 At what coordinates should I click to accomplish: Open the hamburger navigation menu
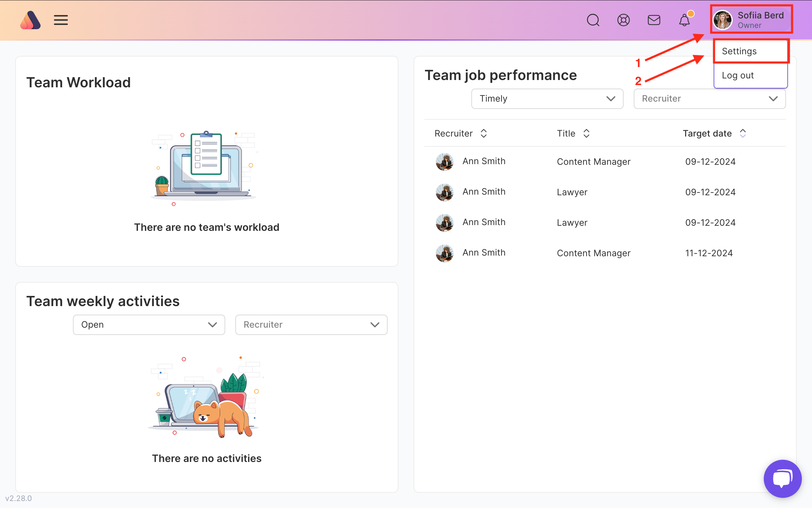tap(61, 20)
